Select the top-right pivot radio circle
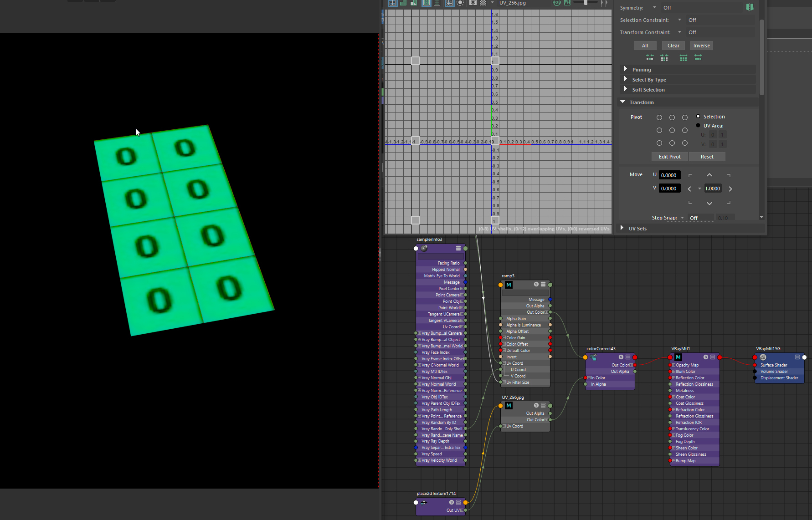812x520 pixels. (x=685, y=117)
